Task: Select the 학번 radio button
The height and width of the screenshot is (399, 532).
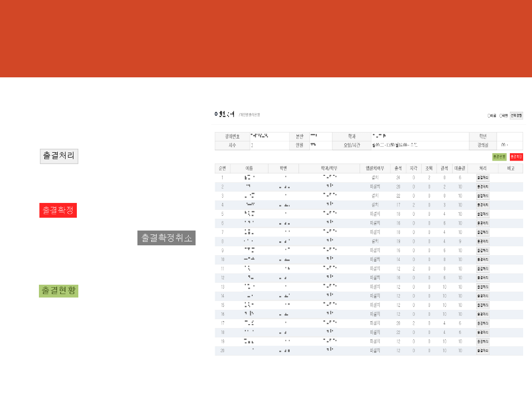Action: 500,116
